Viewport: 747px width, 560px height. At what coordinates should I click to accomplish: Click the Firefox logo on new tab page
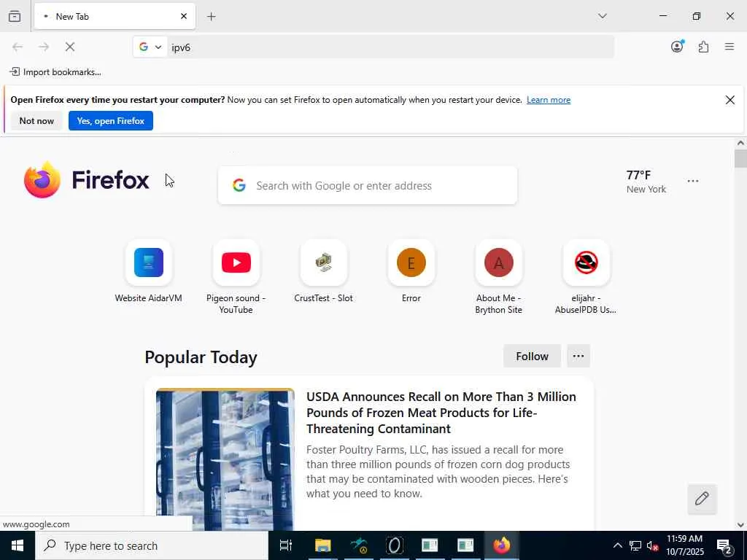pyautogui.click(x=87, y=180)
